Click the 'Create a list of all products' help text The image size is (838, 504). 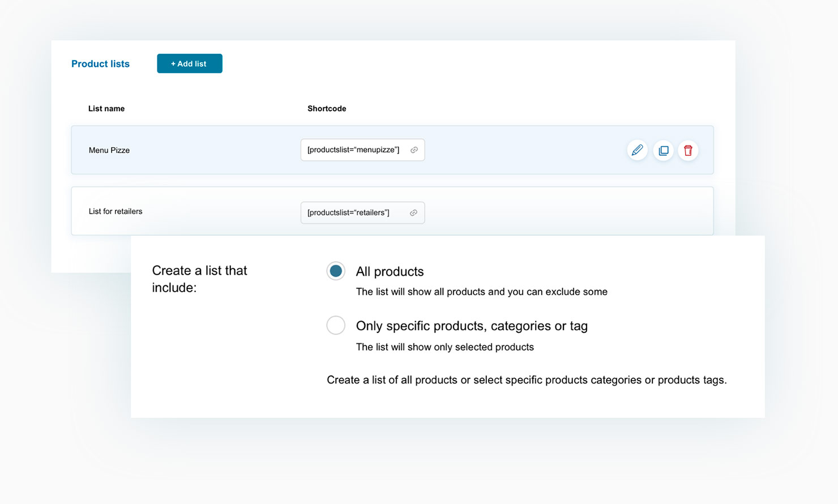527,380
